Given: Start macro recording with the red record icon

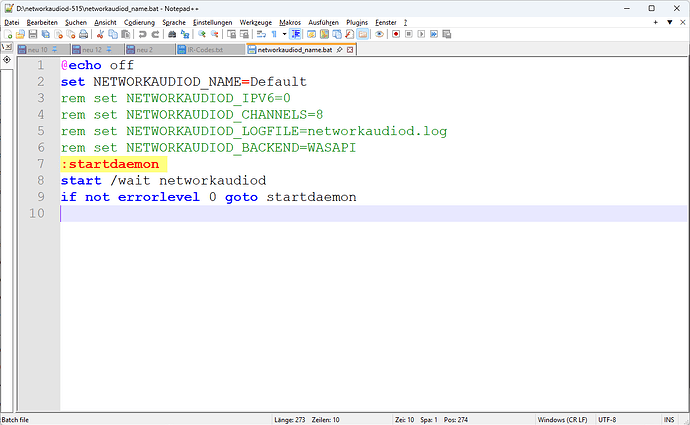Looking at the screenshot, I should point(396,33).
